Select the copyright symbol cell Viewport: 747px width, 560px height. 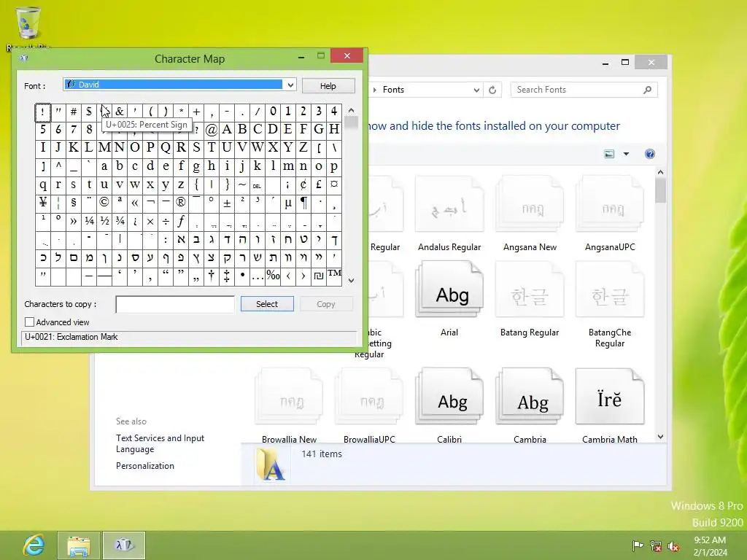pyautogui.click(x=104, y=203)
